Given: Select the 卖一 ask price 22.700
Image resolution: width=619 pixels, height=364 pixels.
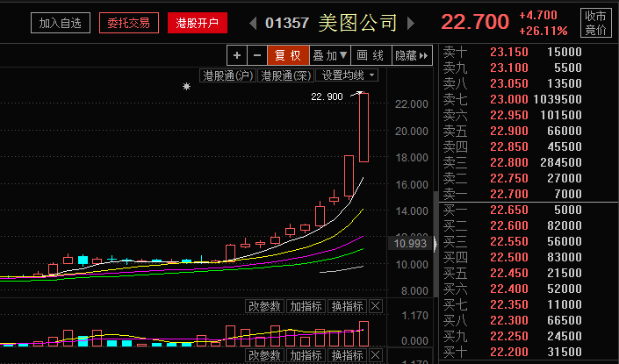Looking at the screenshot, I should (x=509, y=194).
